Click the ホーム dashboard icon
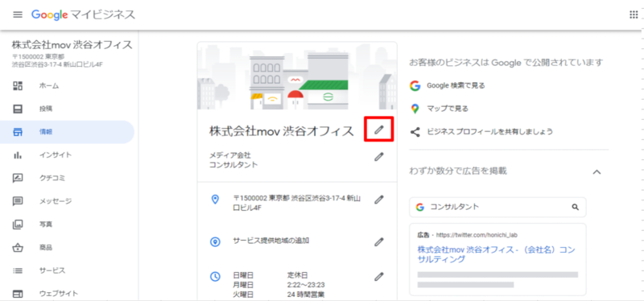The image size is (644, 301). (x=18, y=86)
